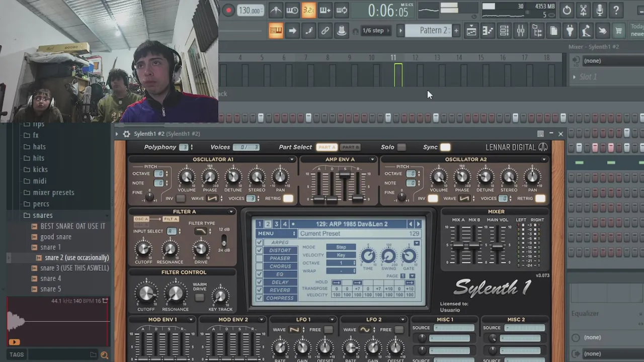Click the scissors audio editor icon

(583, 10)
